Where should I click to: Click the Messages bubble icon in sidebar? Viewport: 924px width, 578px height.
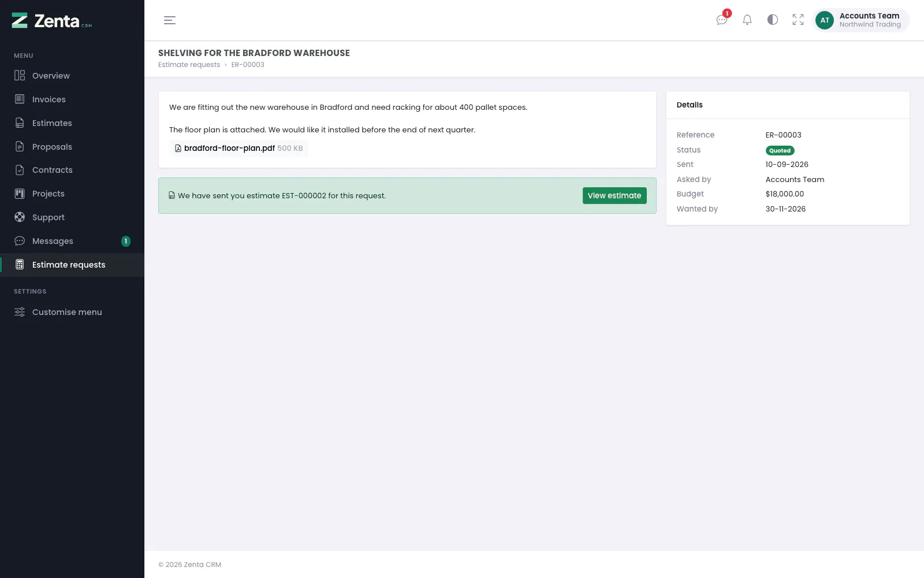point(20,241)
